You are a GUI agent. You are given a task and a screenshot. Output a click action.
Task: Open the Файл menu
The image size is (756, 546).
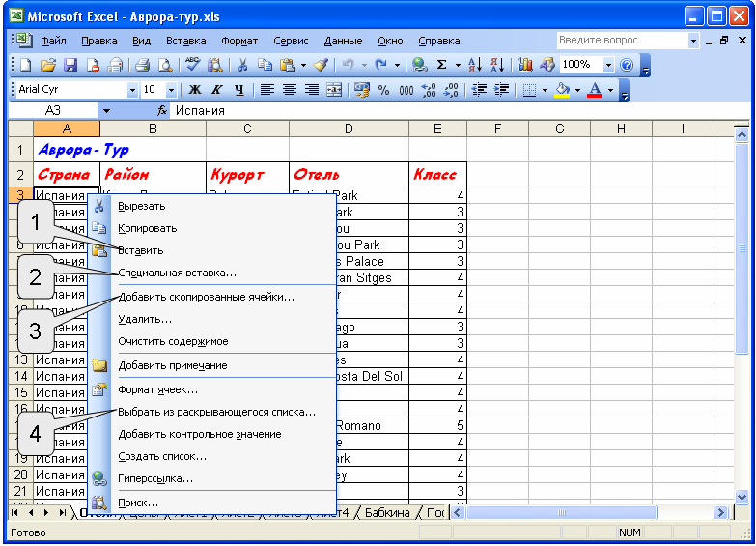pos(53,41)
